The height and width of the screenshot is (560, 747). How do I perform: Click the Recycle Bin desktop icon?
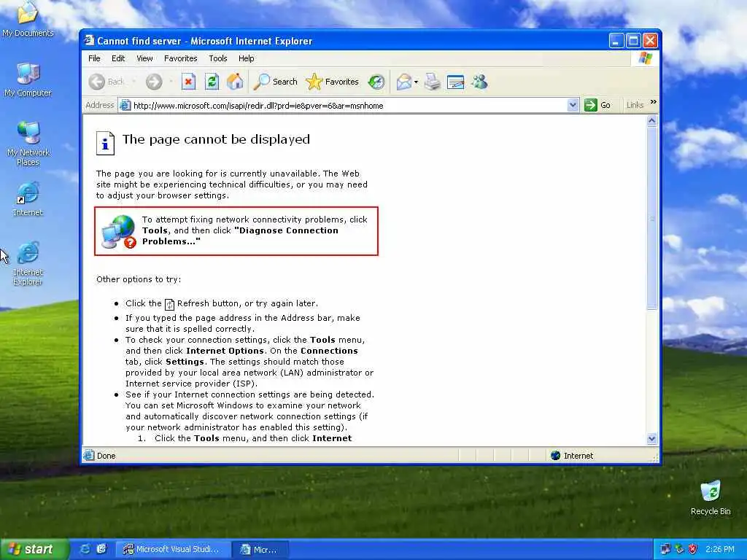(711, 498)
